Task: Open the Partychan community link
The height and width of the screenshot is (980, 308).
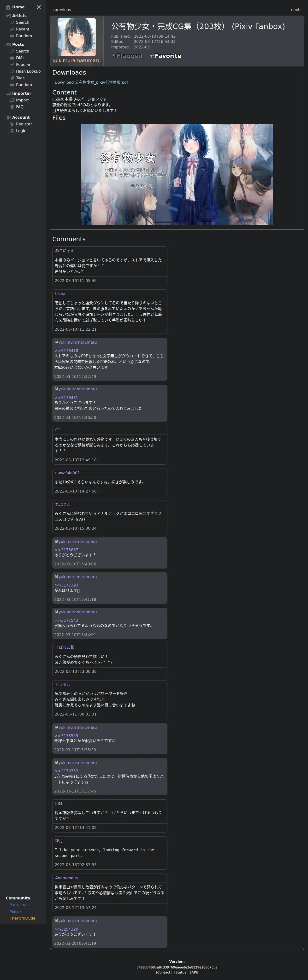Action: (x=19, y=905)
